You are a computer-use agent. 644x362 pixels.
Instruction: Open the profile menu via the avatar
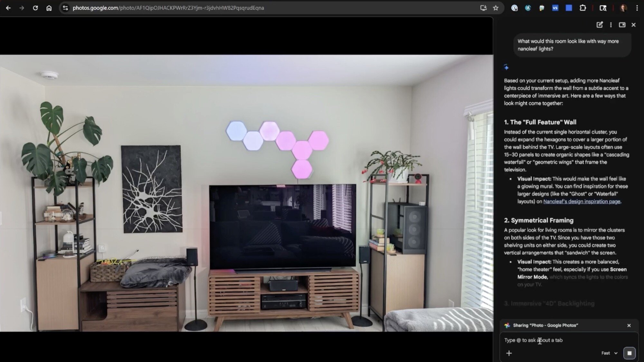click(x=624, y=8)
